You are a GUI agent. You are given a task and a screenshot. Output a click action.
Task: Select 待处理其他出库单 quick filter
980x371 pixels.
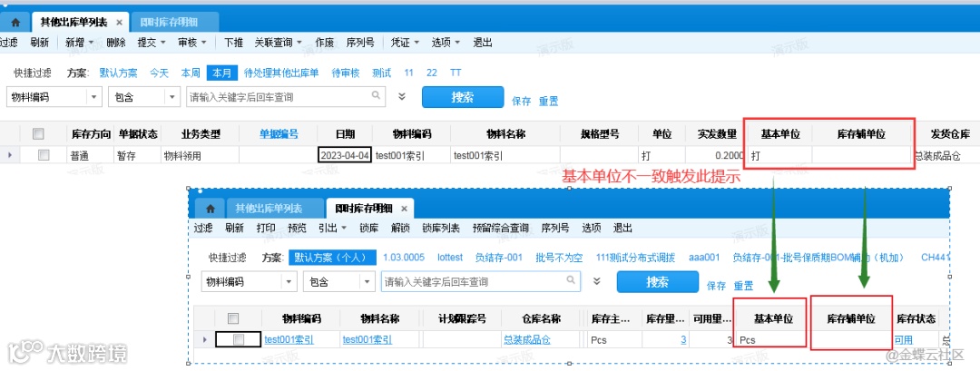coord(281,73)
